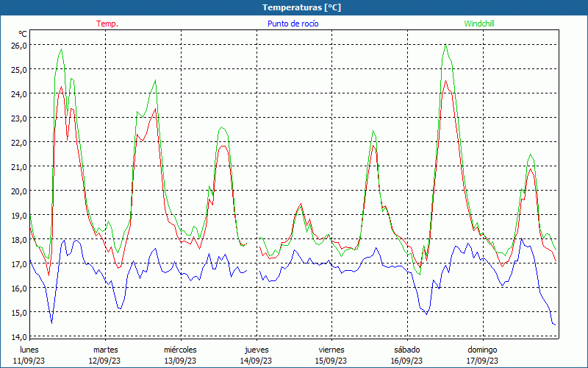
Task: Click the 'lunes' day label
Action: pyautogui.click(x=29, y=350)
